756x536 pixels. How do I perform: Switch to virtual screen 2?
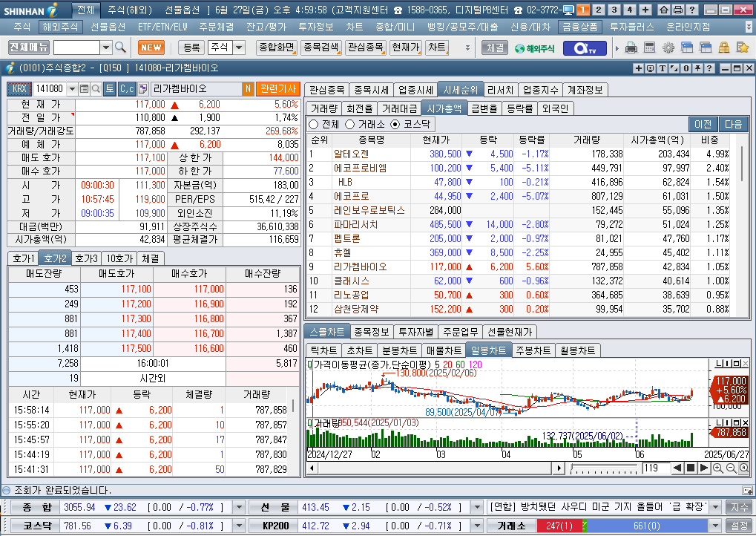[598, 10]
